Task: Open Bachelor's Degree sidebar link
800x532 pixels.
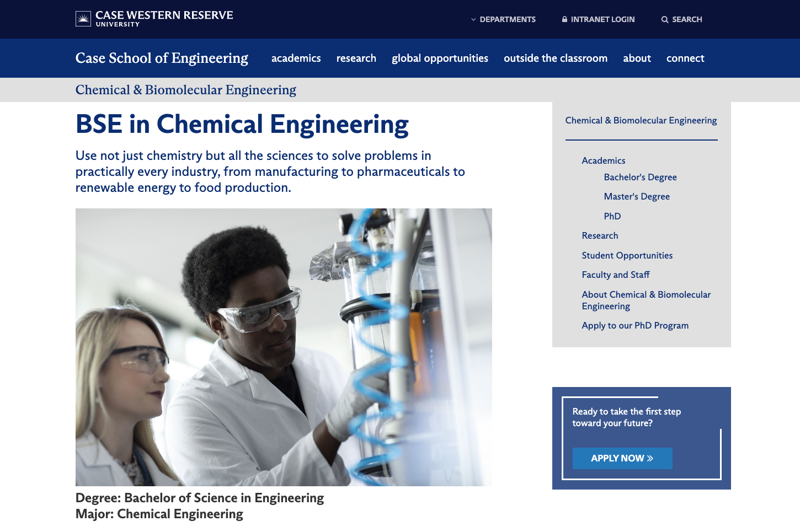Action: (x=640, y=177)
